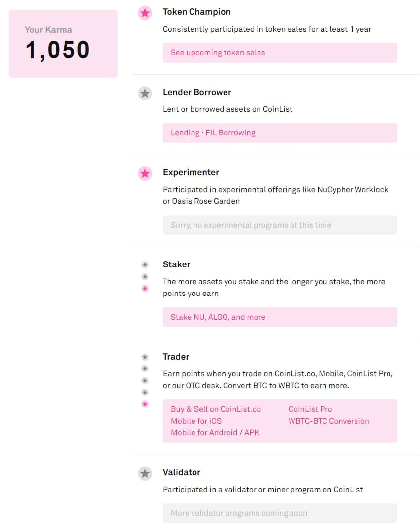Open the Mobile for iOS link
420x525 pixels.
coord(196,421)
